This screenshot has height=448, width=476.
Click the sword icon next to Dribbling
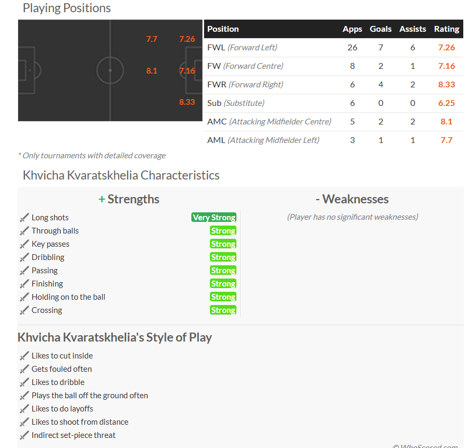24,257
